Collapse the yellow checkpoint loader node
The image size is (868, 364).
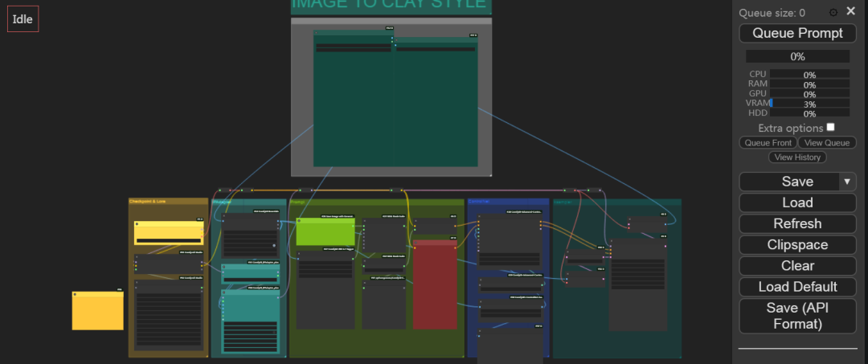pyautogui.click(x=137, y=224)
